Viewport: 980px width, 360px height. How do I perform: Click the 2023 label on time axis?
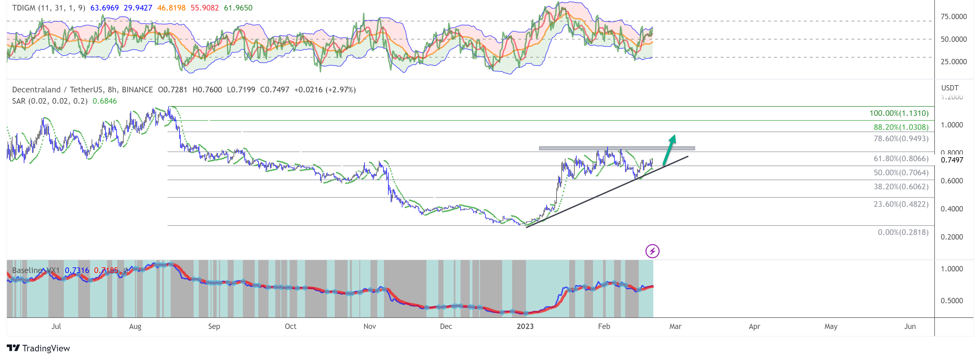[525, 327]
